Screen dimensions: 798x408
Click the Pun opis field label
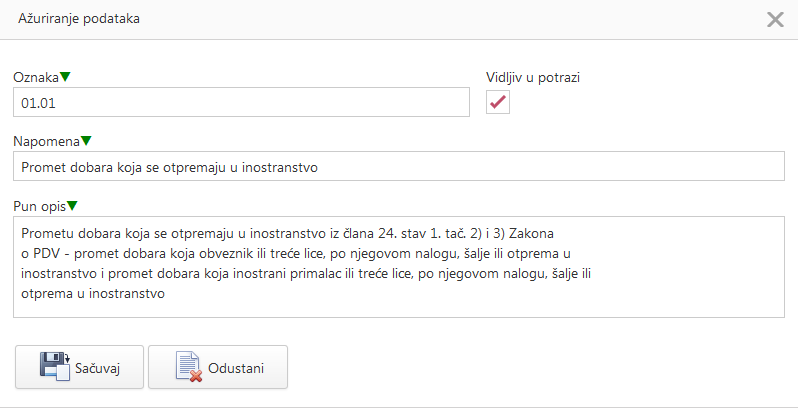point(39,206)
